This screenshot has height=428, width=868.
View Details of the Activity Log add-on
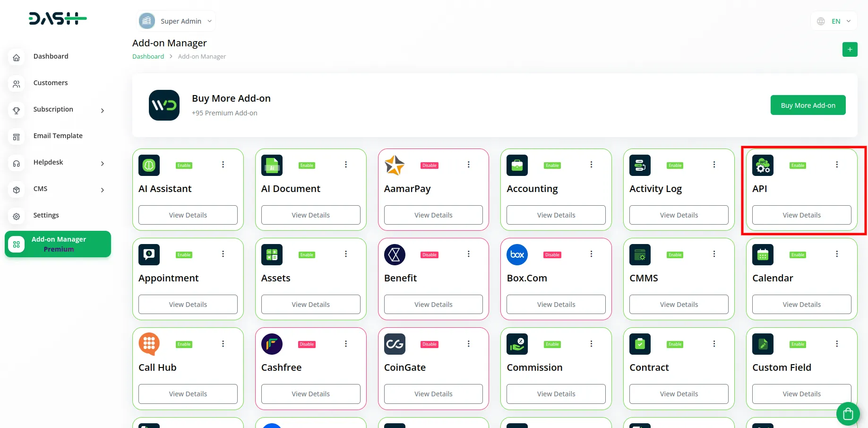tap(679, 215)
